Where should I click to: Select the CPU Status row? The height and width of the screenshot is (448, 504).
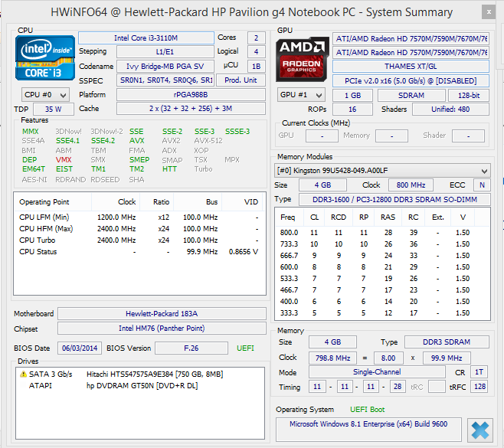coord(139,252)
